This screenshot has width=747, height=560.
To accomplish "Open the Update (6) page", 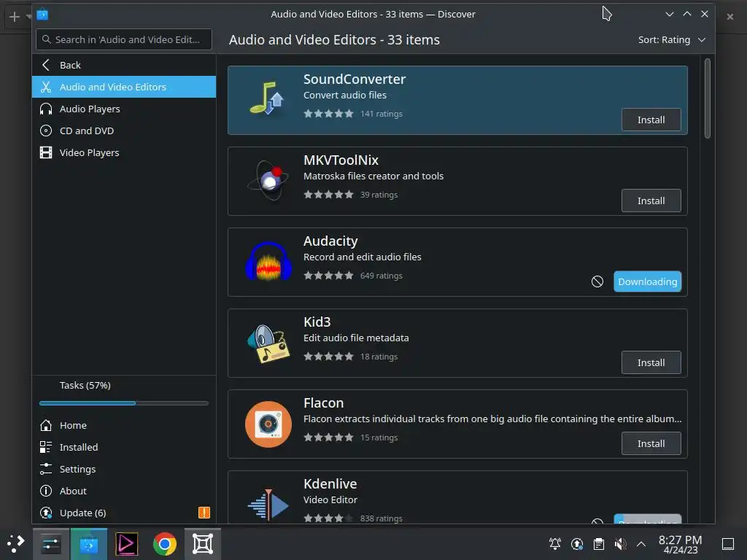I will (124, 513).
